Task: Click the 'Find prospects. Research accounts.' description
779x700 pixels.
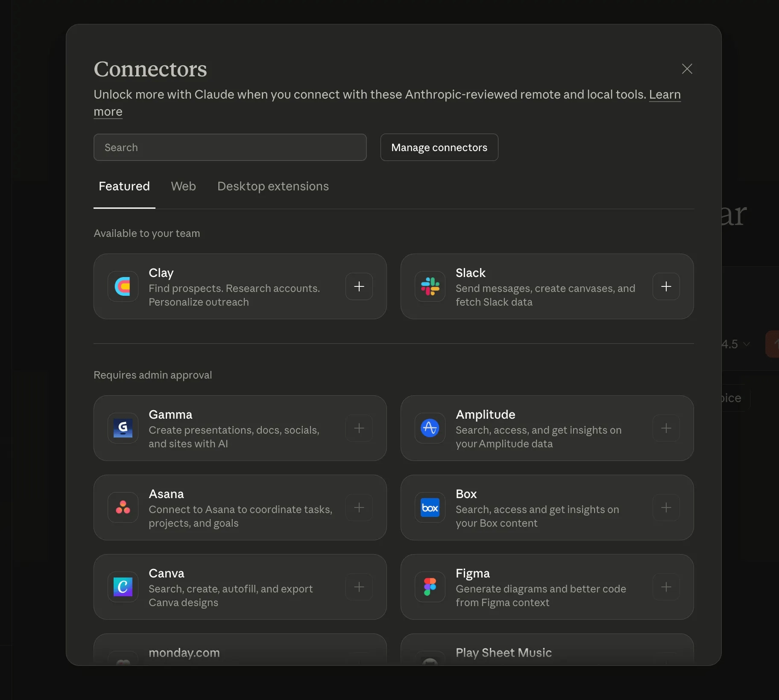Action: point(234,288)
